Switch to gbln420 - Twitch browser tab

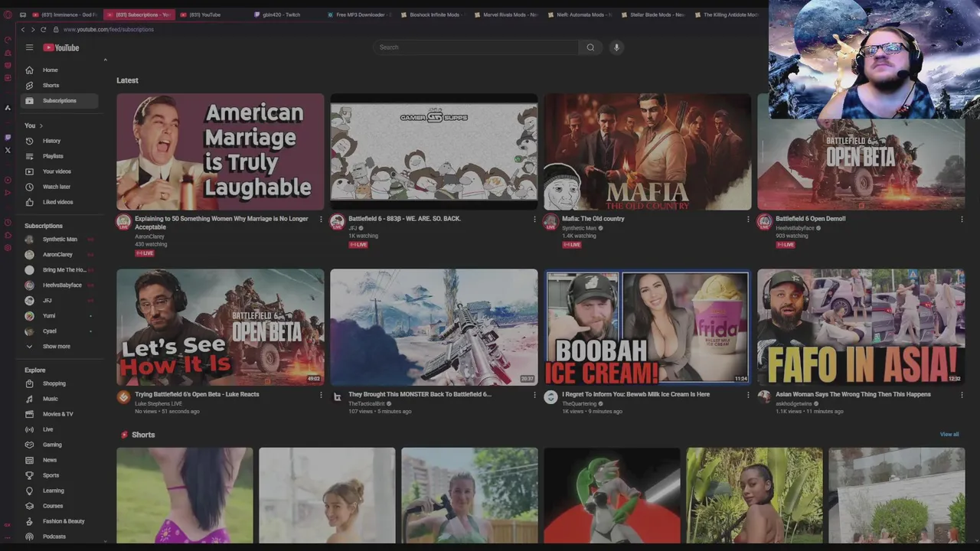click(283, 15)
